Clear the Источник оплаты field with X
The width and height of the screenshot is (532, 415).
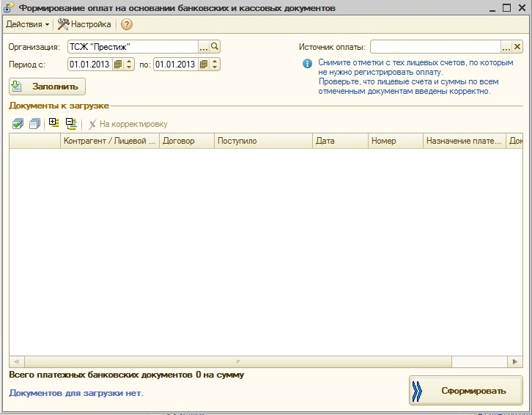point(517,47)
